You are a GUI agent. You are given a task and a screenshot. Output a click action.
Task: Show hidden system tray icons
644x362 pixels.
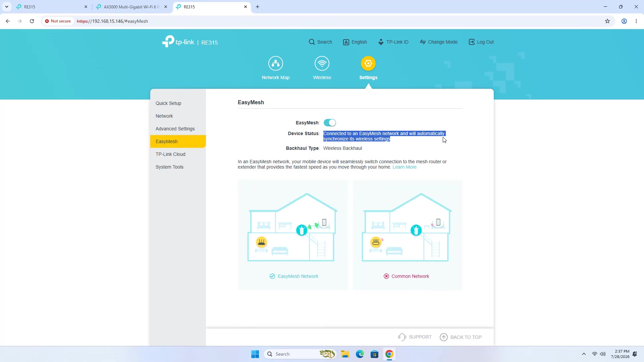click(584, 354)
